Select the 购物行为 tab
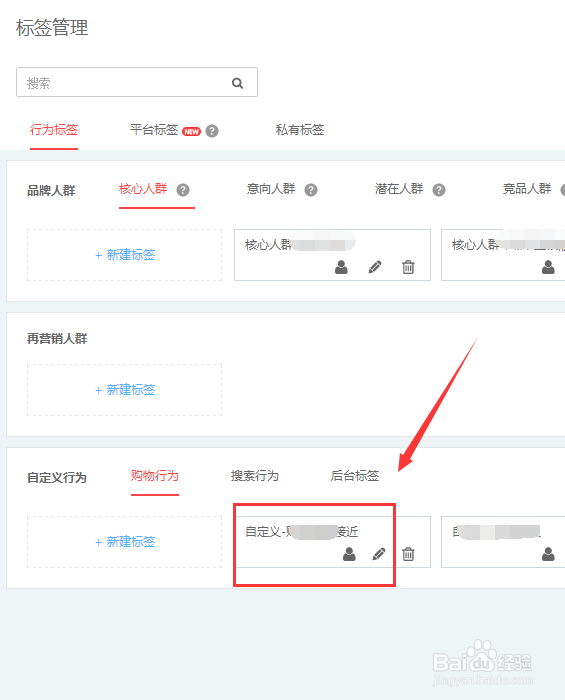 [x=155, y=476]
